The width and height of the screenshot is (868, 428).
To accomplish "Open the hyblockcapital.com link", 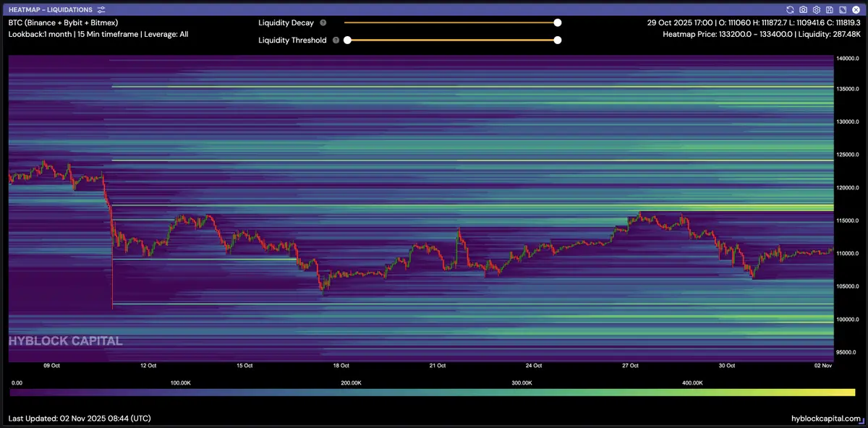I will [x=826, y=419].
